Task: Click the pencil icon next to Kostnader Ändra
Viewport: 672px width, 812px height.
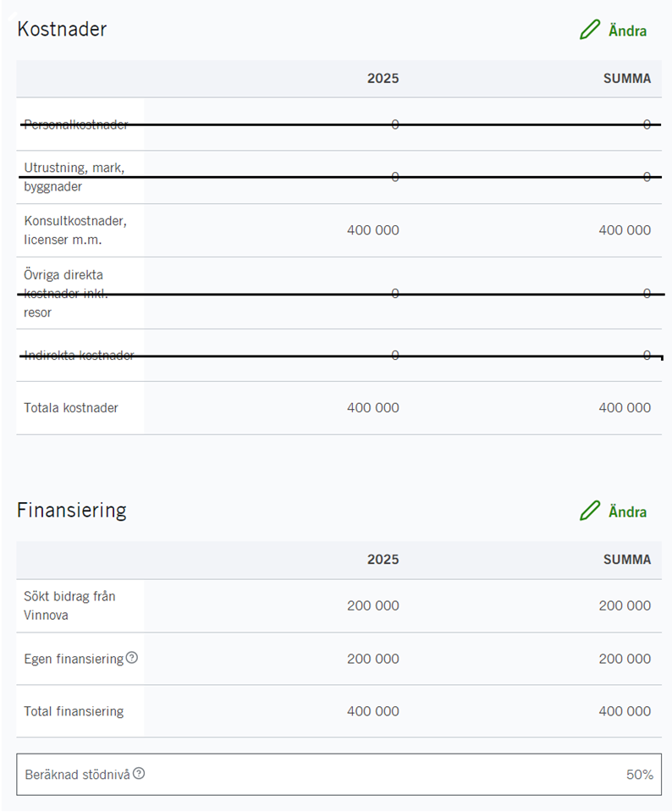Action: point(590,30)
